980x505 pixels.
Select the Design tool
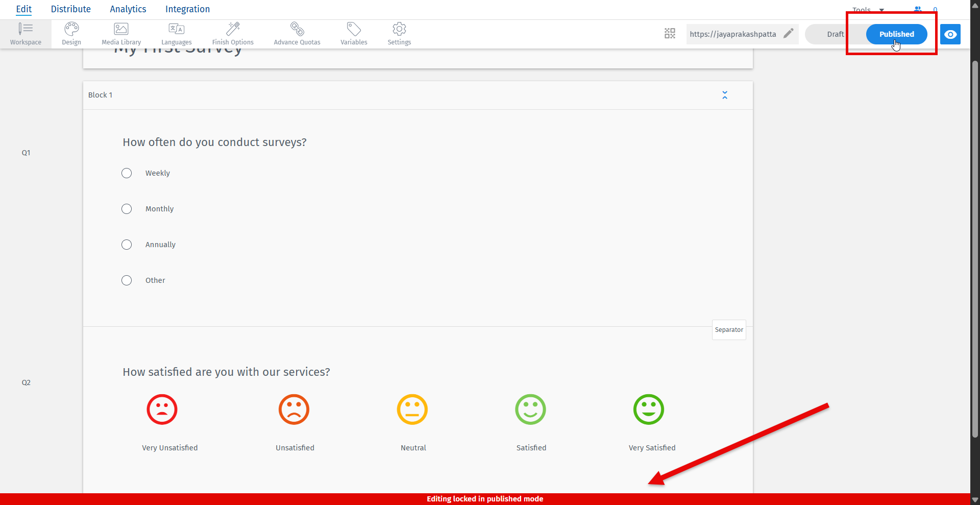[71, 34]
